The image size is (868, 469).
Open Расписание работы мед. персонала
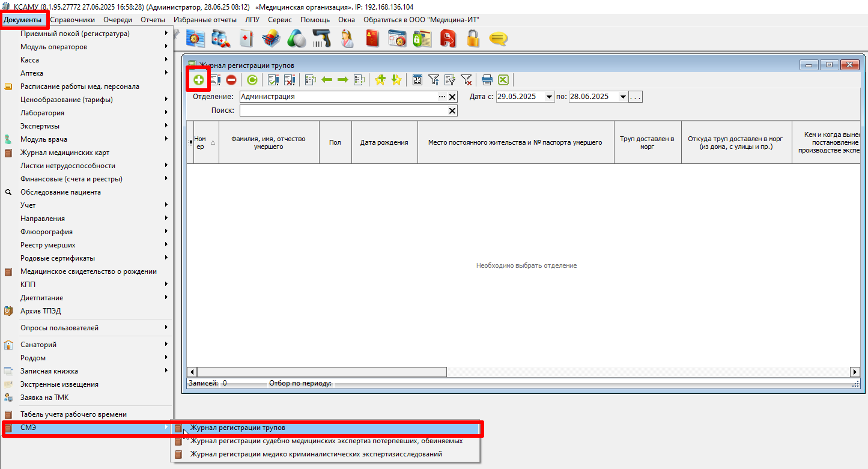[x=88, y=86]
